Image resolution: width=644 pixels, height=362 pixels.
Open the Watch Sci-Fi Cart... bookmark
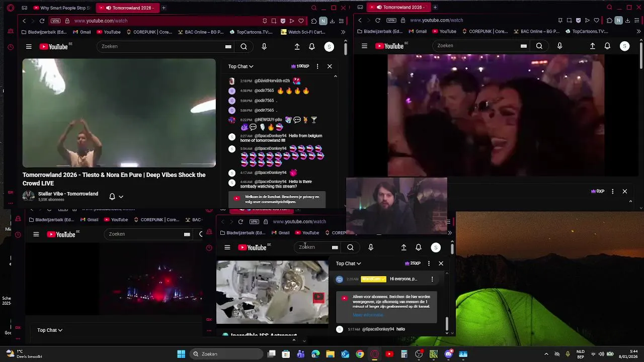pos(303,32)
